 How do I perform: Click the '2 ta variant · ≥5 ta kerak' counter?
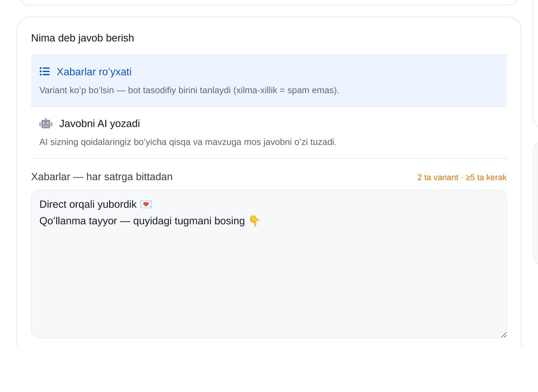[462, 177]
